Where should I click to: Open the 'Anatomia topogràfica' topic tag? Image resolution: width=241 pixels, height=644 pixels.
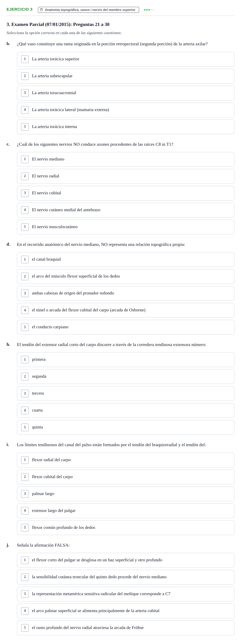click(x=88, y=10)
